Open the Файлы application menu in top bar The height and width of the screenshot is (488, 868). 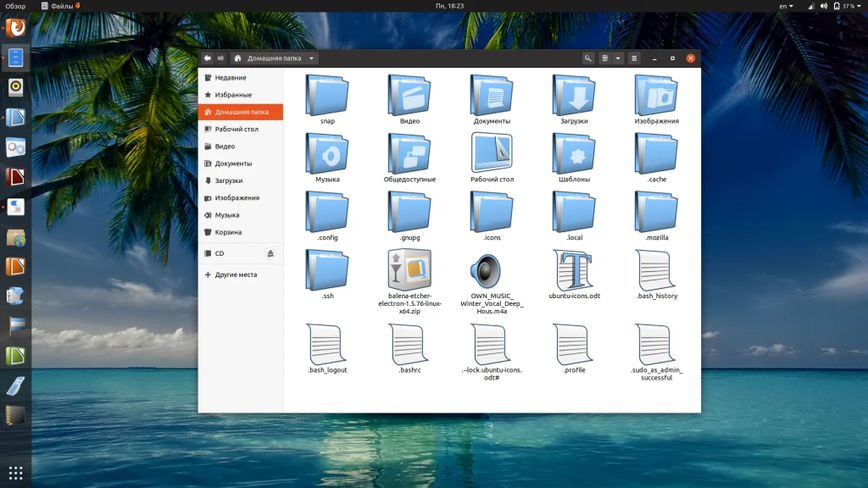click(x=61, y=6)
